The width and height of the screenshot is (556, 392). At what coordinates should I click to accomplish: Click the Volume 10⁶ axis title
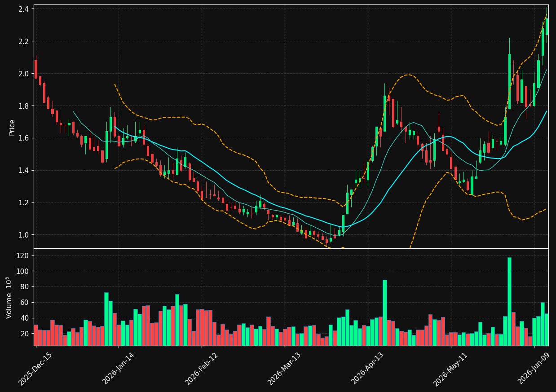tap(9, 297)
